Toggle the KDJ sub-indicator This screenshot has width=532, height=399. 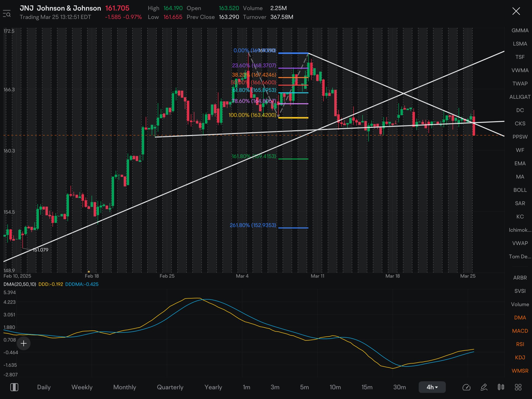(x=520, y=358)
